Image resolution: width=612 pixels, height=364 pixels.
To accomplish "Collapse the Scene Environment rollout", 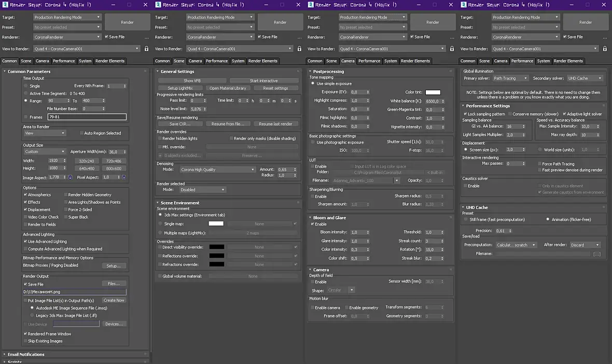I will tap(180, 203).
